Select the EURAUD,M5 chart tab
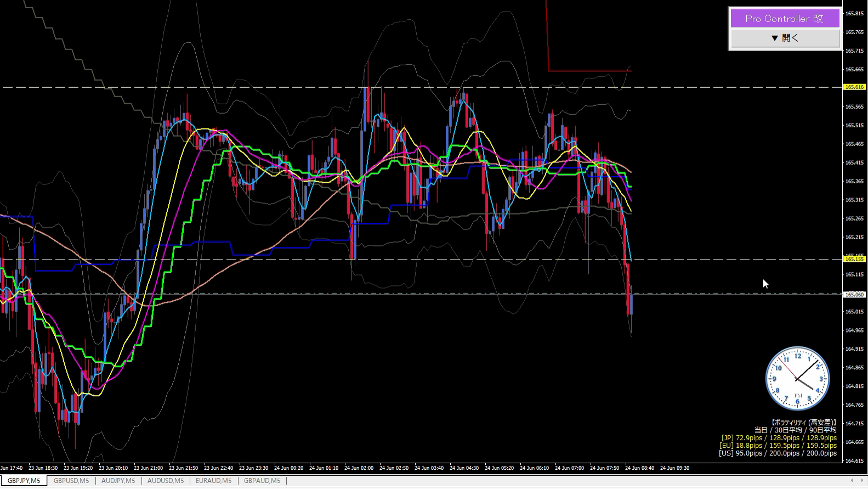The width and height of the screenshot is (868, 489). (x=214, y=481)
